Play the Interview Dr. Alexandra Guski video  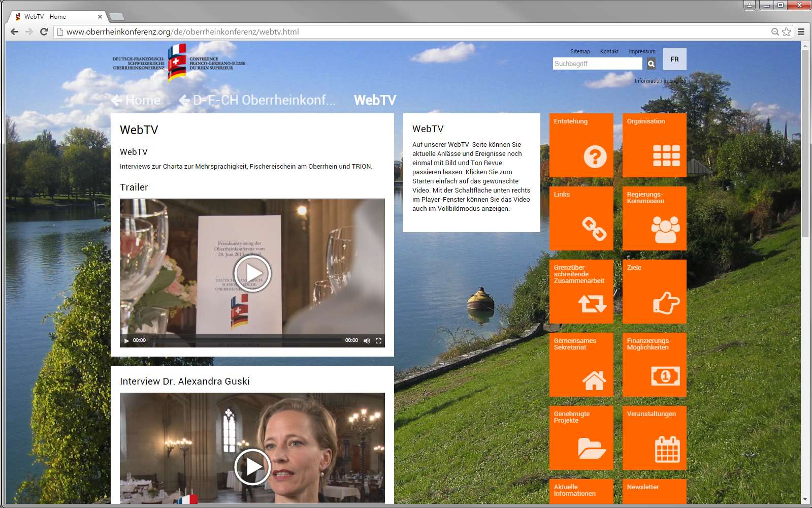pyautogui.click(x=252, y=466)
